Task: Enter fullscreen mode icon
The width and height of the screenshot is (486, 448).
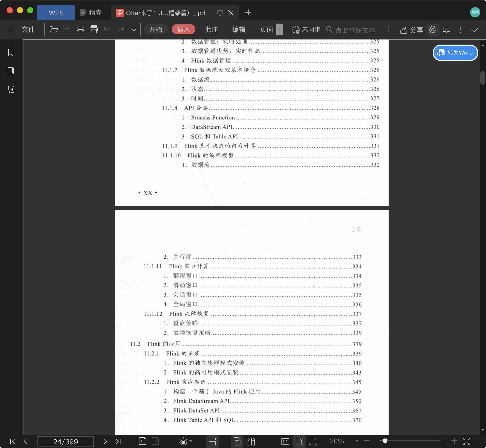Action: (x=467, y=441)
